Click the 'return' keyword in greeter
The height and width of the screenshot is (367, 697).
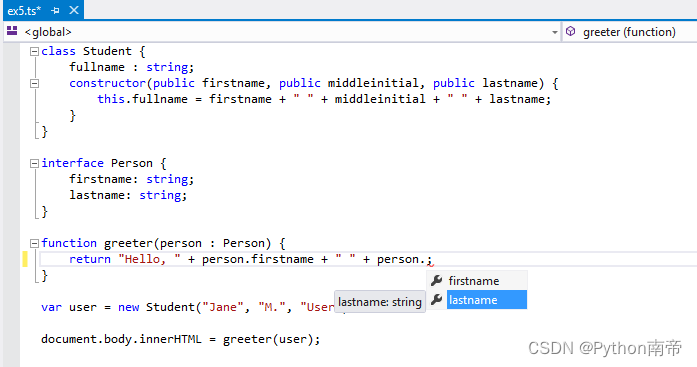tap(90, 259)
